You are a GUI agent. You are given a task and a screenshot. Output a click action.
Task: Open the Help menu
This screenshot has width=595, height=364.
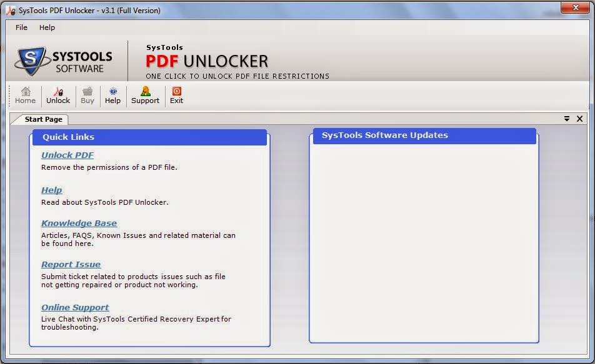47,27
